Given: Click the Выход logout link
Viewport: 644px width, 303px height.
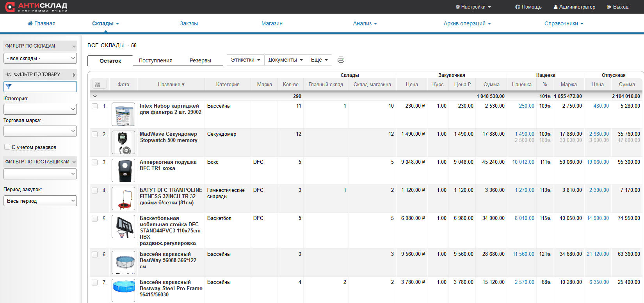Looking at the screenshot, I should tap(618, 7).
